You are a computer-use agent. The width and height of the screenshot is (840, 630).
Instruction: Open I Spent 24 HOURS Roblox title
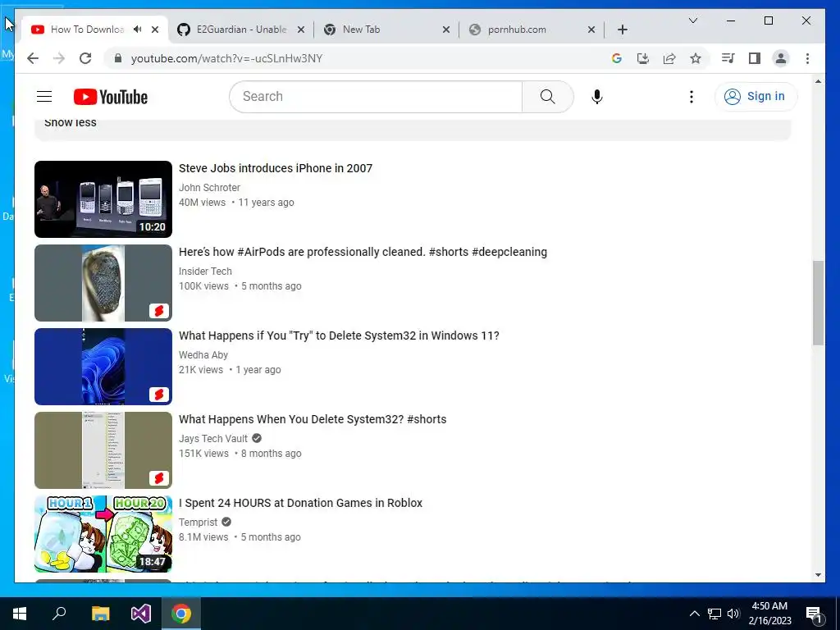tap(300, 503)
